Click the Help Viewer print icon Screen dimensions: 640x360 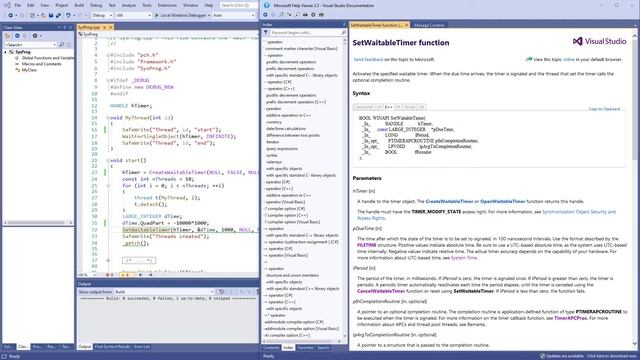305,15
